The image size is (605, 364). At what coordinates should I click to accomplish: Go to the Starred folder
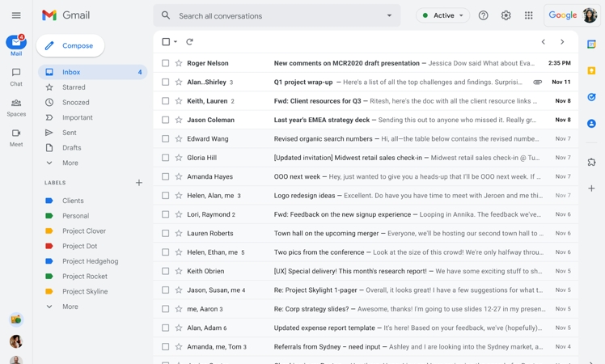74,87
